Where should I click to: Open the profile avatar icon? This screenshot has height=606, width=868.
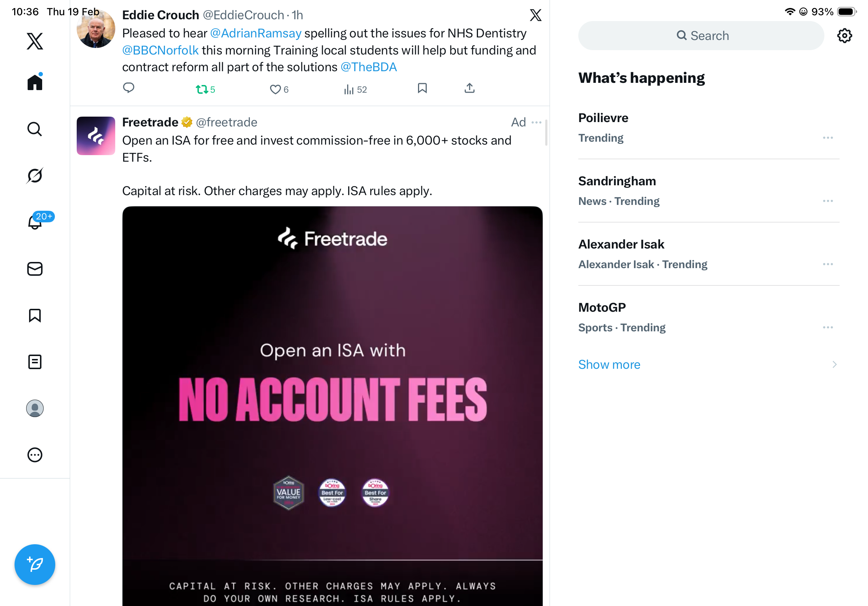35,408
